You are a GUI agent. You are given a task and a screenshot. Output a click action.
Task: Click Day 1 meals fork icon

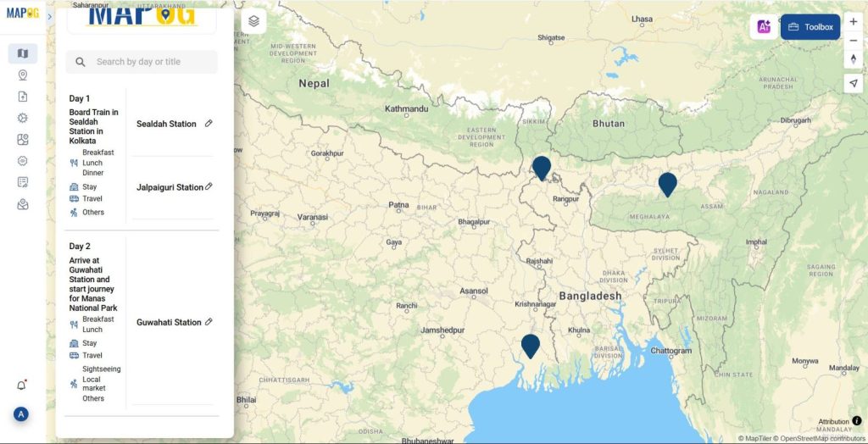[x=74, y=163]
